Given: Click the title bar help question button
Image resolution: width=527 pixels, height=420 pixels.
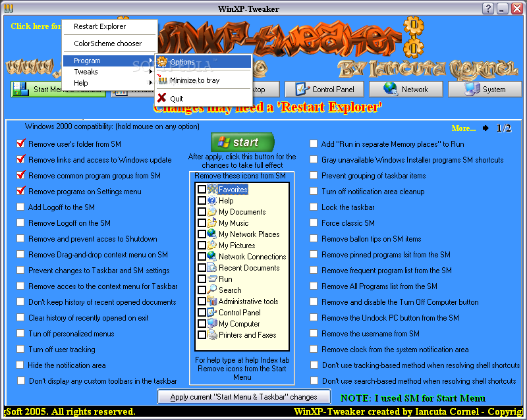Looking at the screenshot, I should 488,9.
